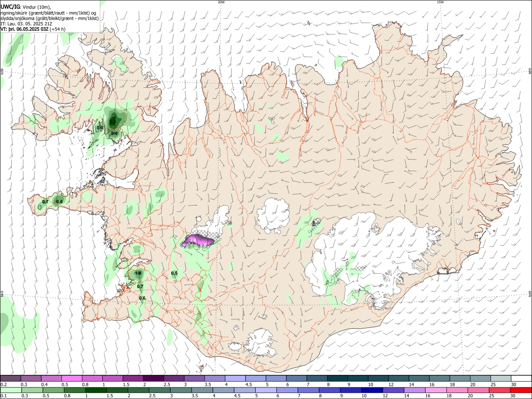Click the 'slydda/snjókoma' legend description line
532x399 pixels.
(x=49, y=18)
